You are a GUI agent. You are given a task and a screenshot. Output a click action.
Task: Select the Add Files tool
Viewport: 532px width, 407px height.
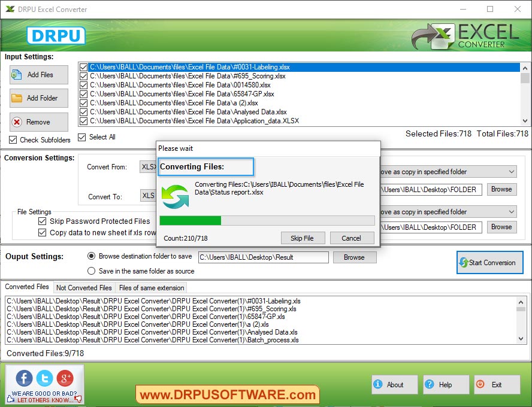pyautogui.click(x=38, y=74)
